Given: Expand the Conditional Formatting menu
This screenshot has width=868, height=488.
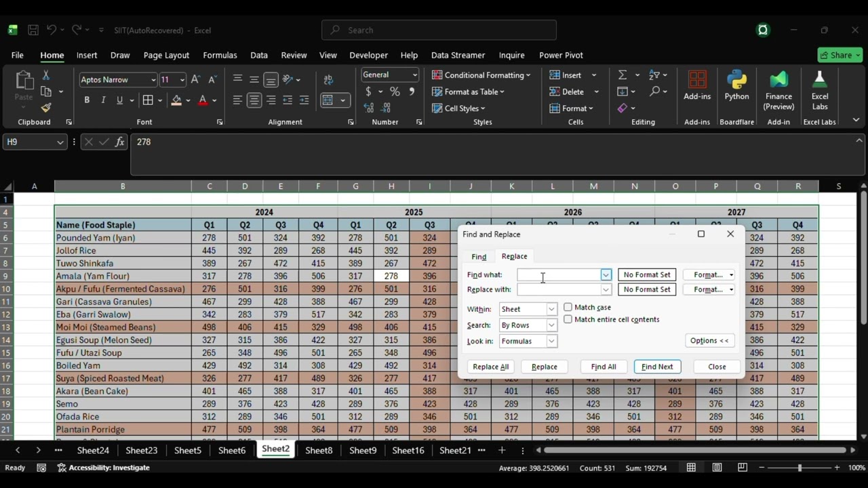Looking at the screenshot, I should [x=481, y=75].
